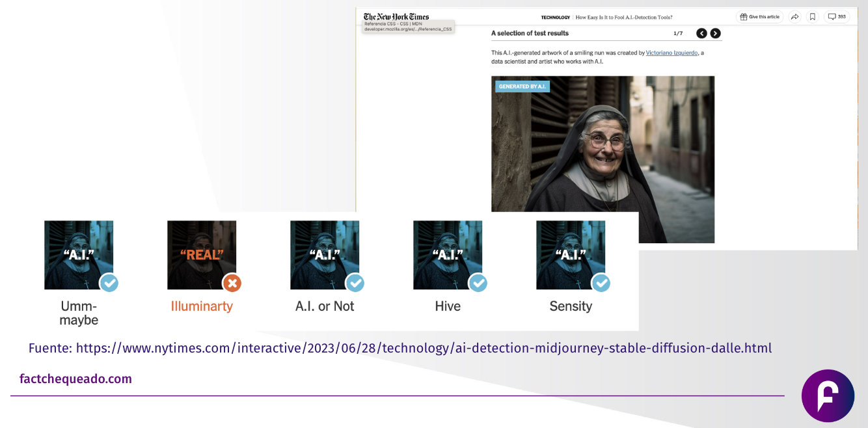The height and width of the screenshot is (428, 868).
Task: Visit the nytimes.com source URL
Action: pos(423,348)
